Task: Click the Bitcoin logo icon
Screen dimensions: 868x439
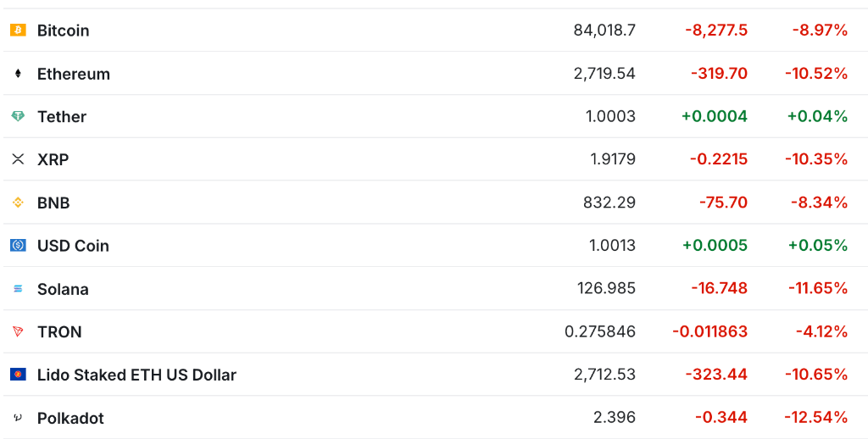Action: tap(18, 31)
